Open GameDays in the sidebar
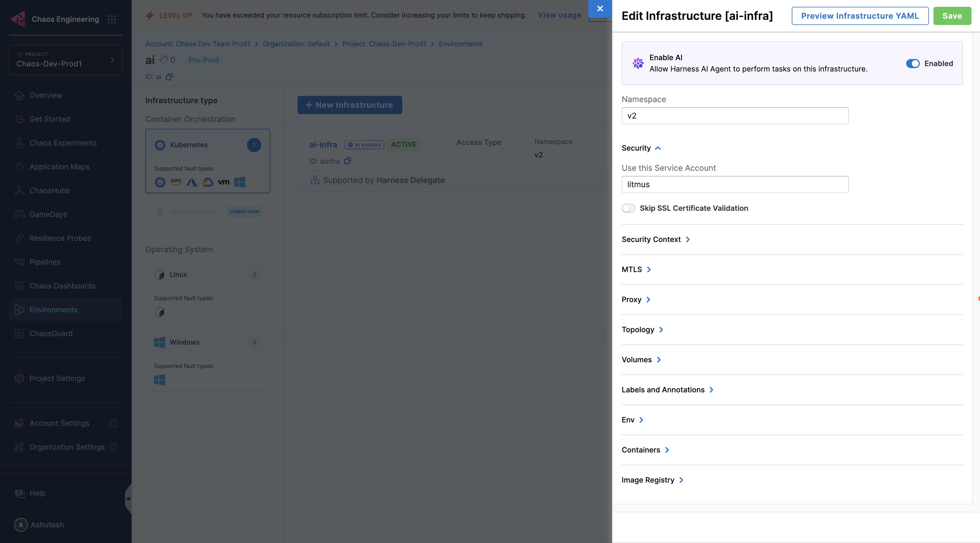Image resolution: width=980 pixels, height=543 pixels. point(49,214)
